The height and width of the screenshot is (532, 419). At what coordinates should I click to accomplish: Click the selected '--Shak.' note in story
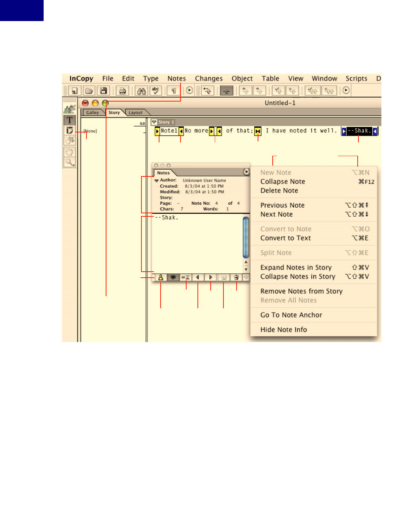coord(359,131)
